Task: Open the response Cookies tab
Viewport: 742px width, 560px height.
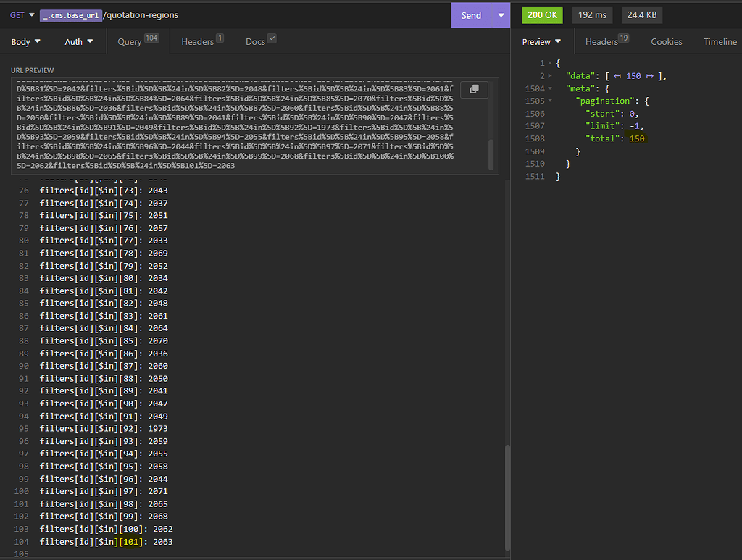Action: pyautogui.click(x=666, y=42)
